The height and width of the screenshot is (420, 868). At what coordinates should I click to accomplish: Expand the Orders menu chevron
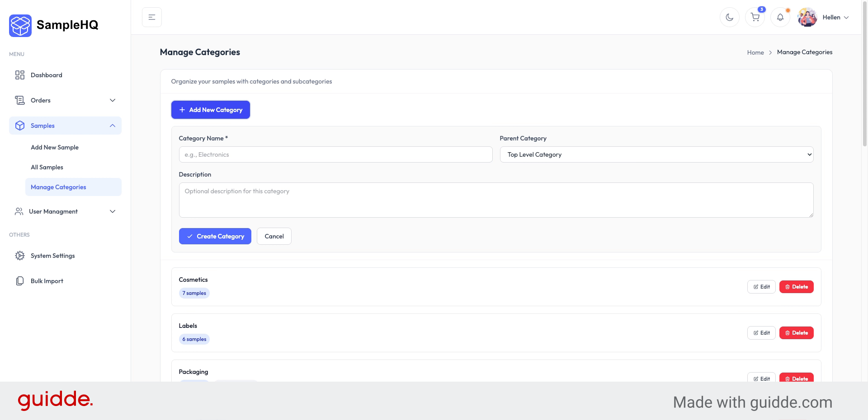[113, 100]
